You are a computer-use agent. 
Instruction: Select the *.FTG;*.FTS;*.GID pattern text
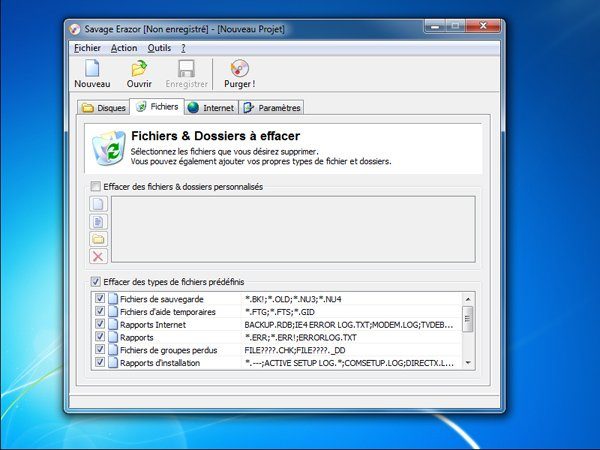coord(279,312)
